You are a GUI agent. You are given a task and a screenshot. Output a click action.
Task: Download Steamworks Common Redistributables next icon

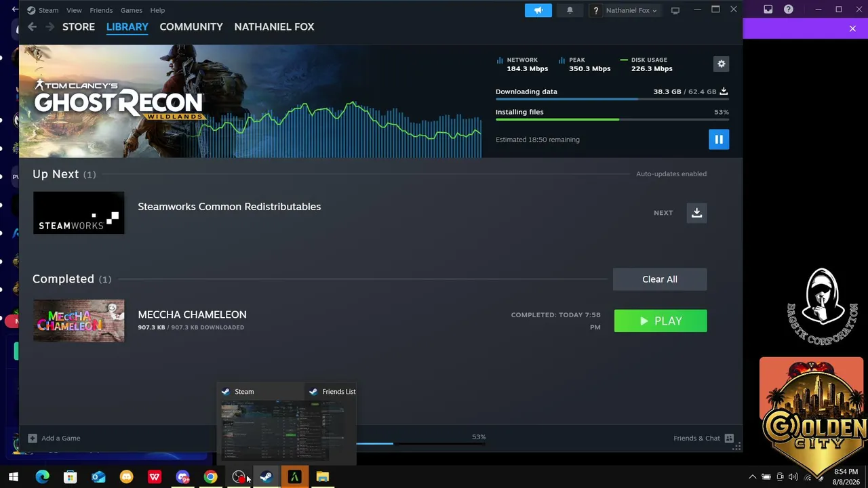coord(696,213)
